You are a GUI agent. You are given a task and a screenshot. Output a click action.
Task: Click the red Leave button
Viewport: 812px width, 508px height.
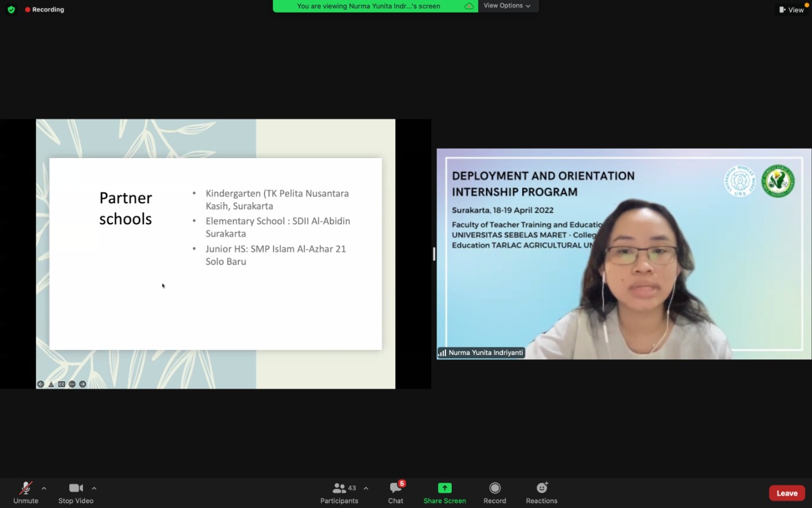[x=787, y=493]
